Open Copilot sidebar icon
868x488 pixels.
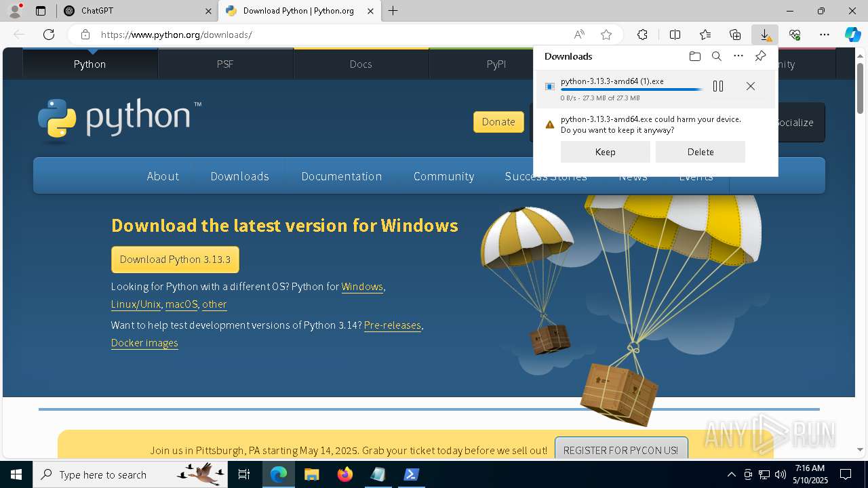(853, 35)
